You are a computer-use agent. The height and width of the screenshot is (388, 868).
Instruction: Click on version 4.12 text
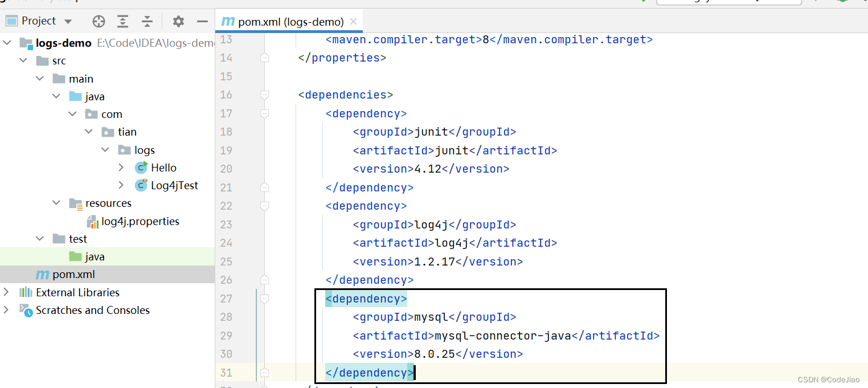428,169
